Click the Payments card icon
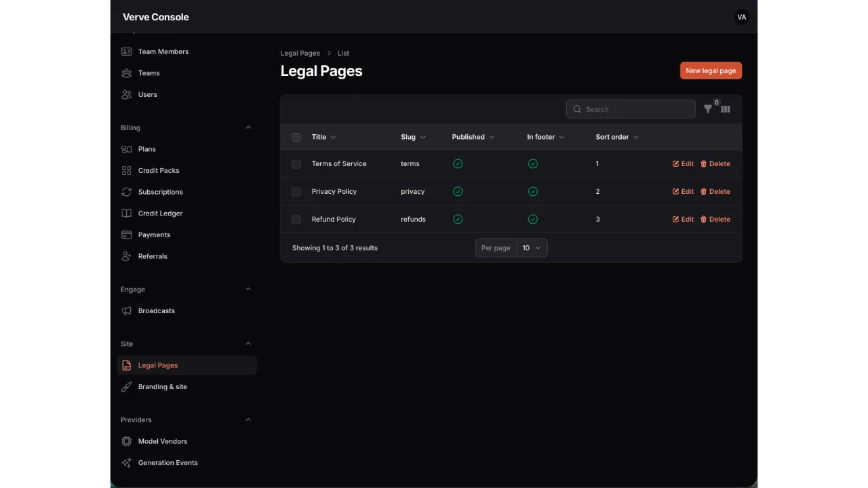This screenshot has width=868, height=488. coord(126,235)
